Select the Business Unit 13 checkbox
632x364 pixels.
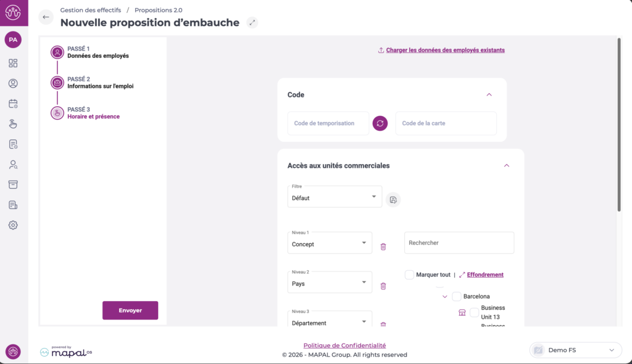click(474, 313)
